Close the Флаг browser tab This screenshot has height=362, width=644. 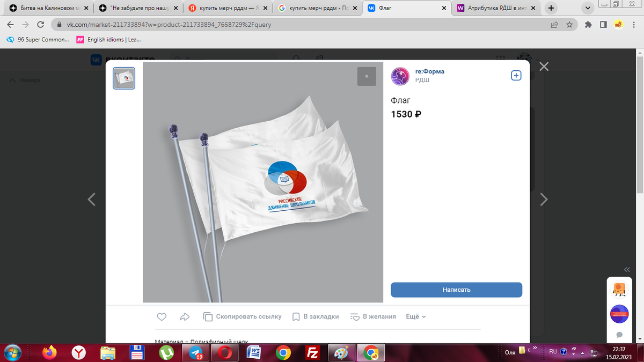click(444, 9)
